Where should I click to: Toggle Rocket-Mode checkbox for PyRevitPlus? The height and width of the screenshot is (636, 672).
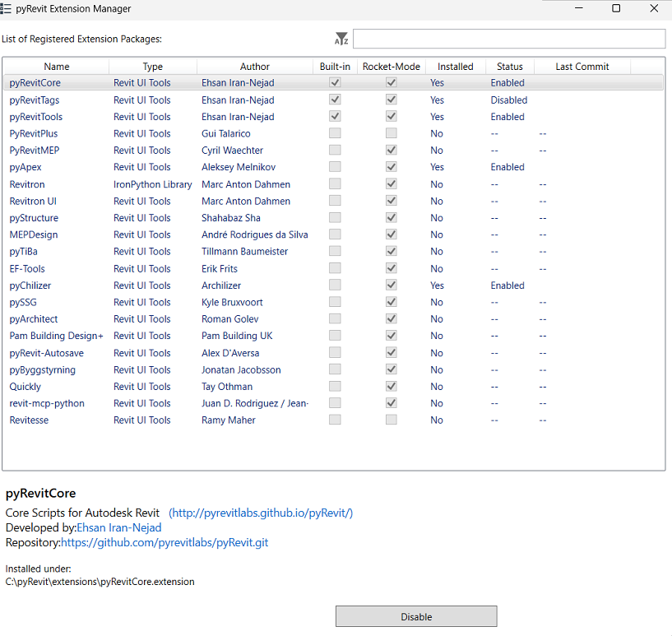(x=392, y=133)
